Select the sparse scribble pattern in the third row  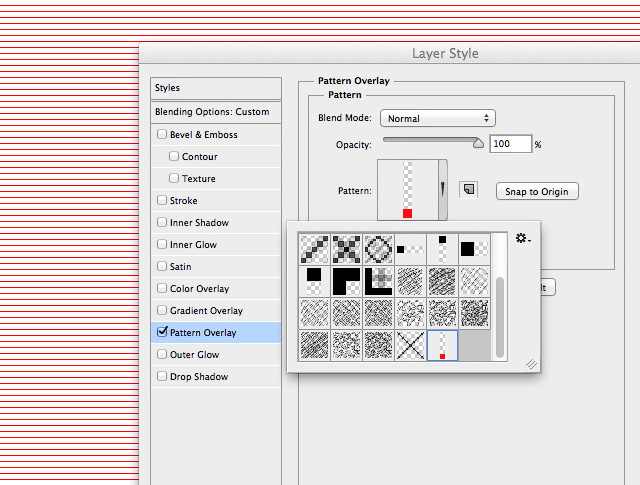[x=410, y=314]
